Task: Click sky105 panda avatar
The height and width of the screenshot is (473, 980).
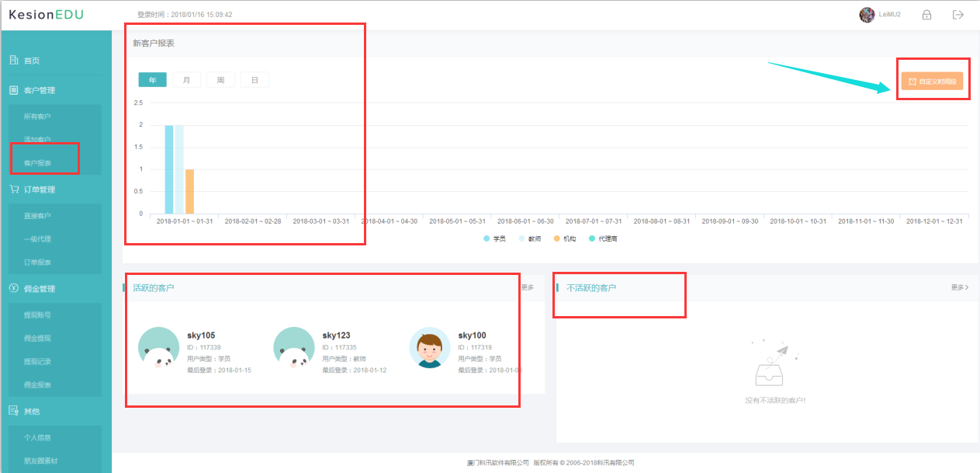Action: pyautogui.click(x=159, y=347)
